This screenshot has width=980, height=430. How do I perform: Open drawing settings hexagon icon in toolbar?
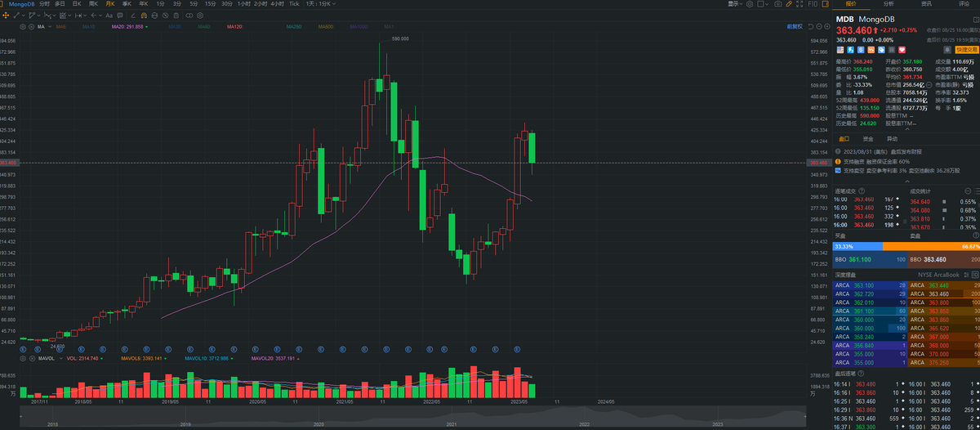coord(200,16)
